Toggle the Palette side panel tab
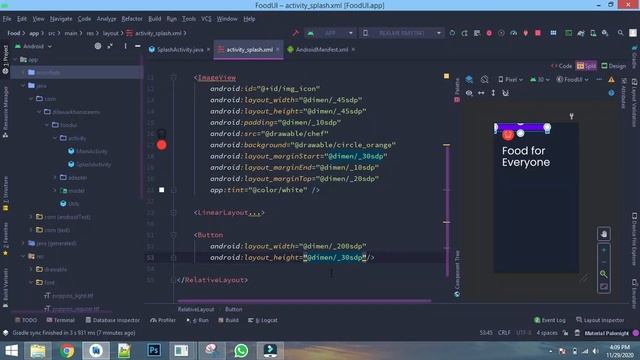Screen dimensions: 640x360 pos(457,90)
